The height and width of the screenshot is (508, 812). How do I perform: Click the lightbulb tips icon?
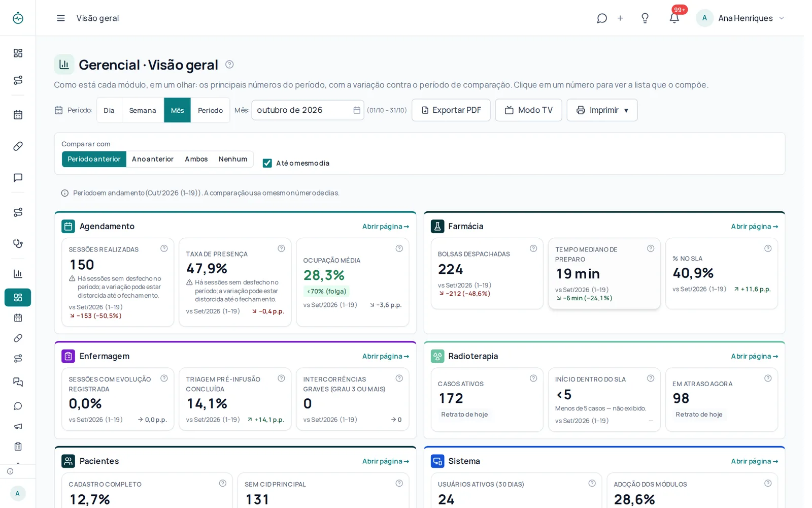645,18
